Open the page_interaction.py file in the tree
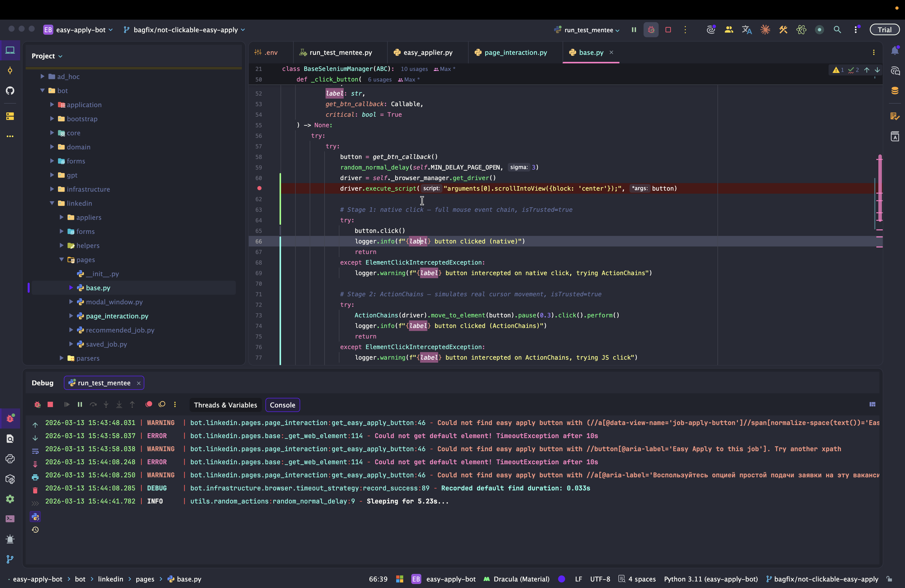This screenshot has width=905, height=588. point(117,316)
